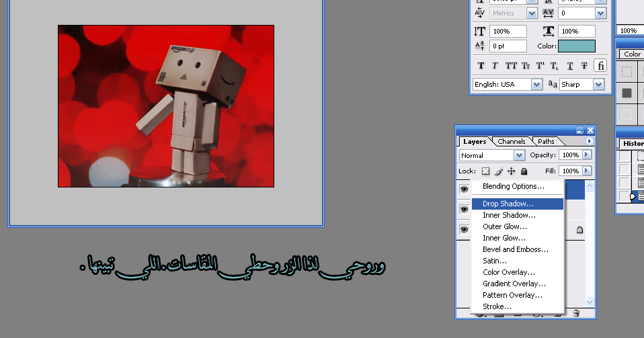The height and width of the screenshot is (338, 644).
Task: Enable All Caps text style
Action: click(511, 66)
